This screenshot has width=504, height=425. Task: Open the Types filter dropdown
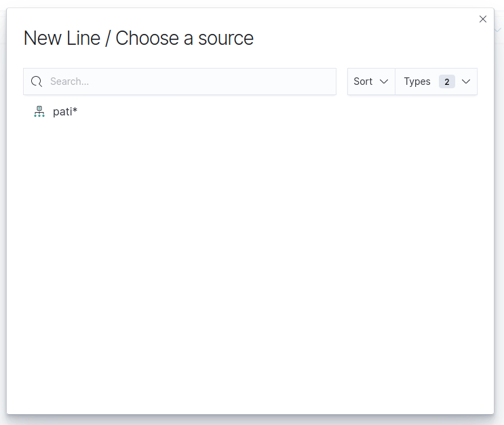(436, 81)
